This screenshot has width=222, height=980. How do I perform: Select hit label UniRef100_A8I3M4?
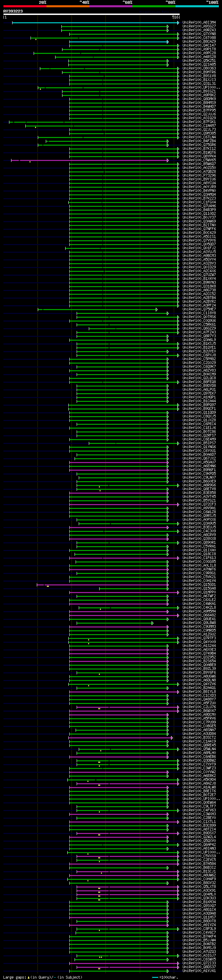click(x=199, y=23)
